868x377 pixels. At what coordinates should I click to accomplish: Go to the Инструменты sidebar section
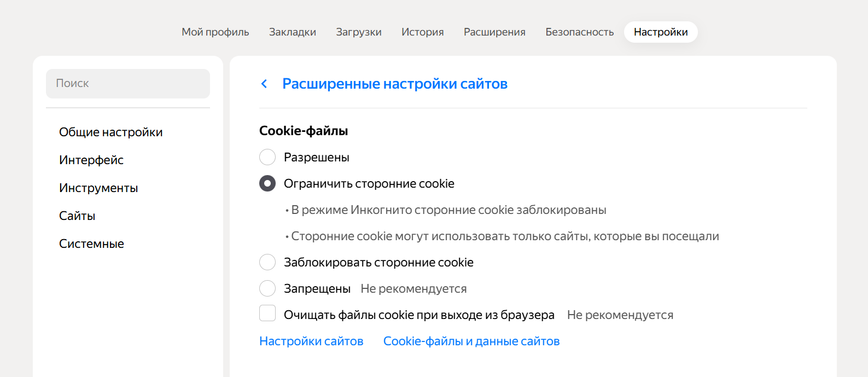point(98,188)
